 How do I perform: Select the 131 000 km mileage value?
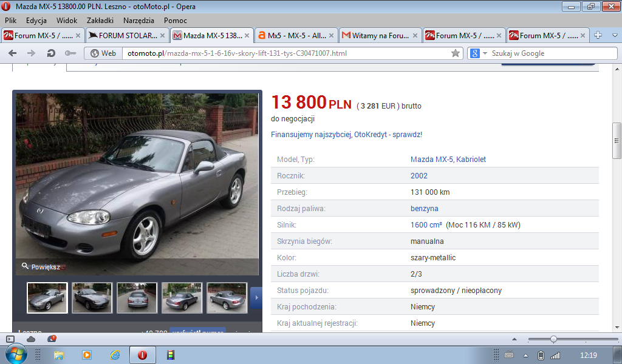(430, 192)
